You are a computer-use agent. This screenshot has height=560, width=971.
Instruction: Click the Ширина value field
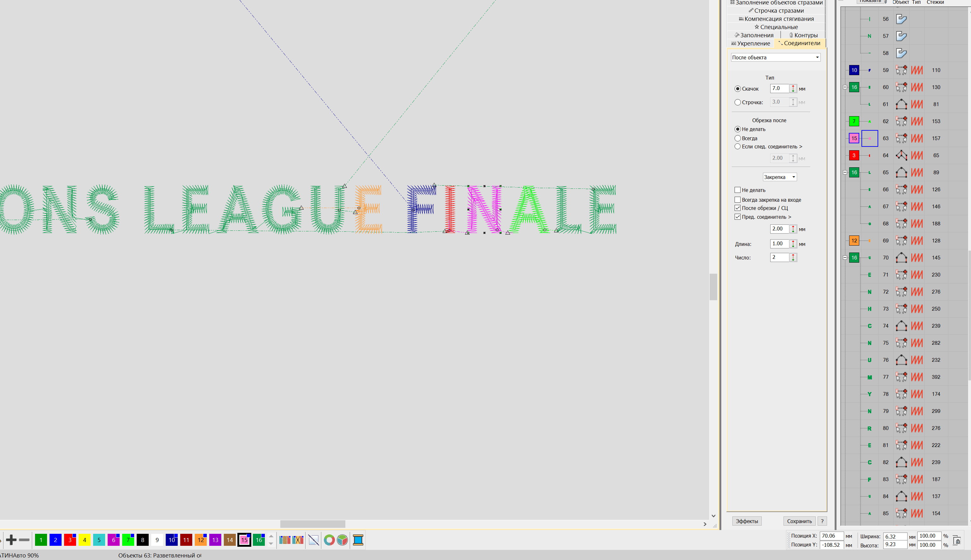pyautogui.click(x=895, y=536)
